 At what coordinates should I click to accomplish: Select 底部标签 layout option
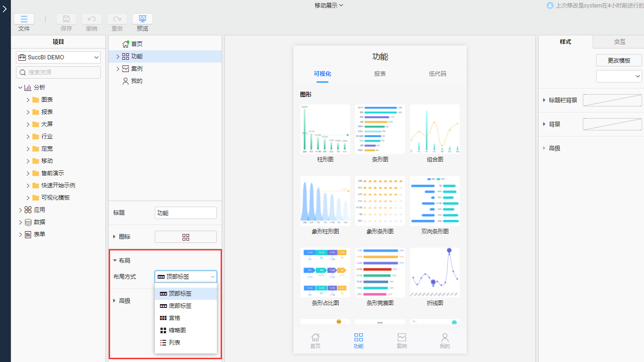(x=180, y=306)
